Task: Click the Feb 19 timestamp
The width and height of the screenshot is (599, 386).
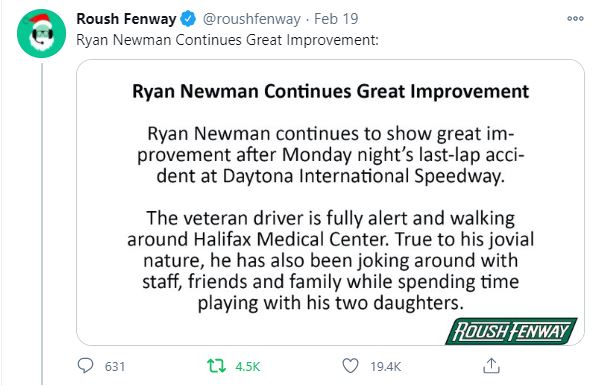Action: click(336, 19)
